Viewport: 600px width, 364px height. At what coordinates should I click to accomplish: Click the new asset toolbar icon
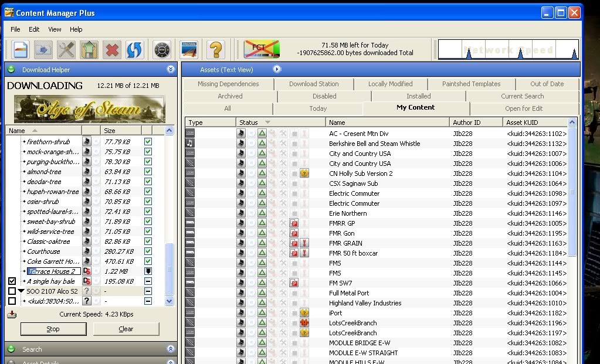(21, 50)
